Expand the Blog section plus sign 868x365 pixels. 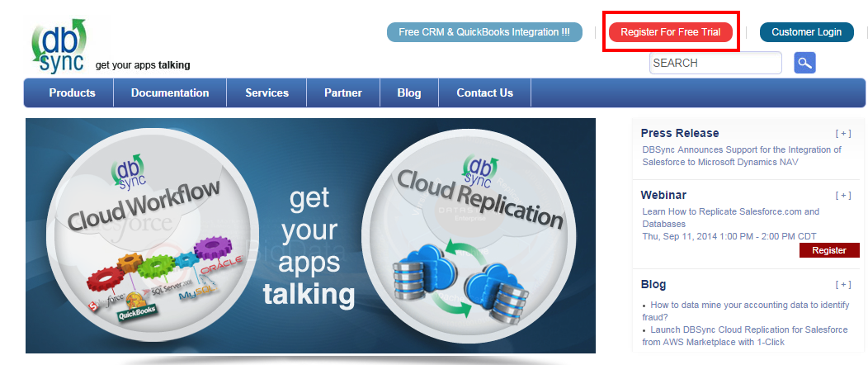pos(842,285)
